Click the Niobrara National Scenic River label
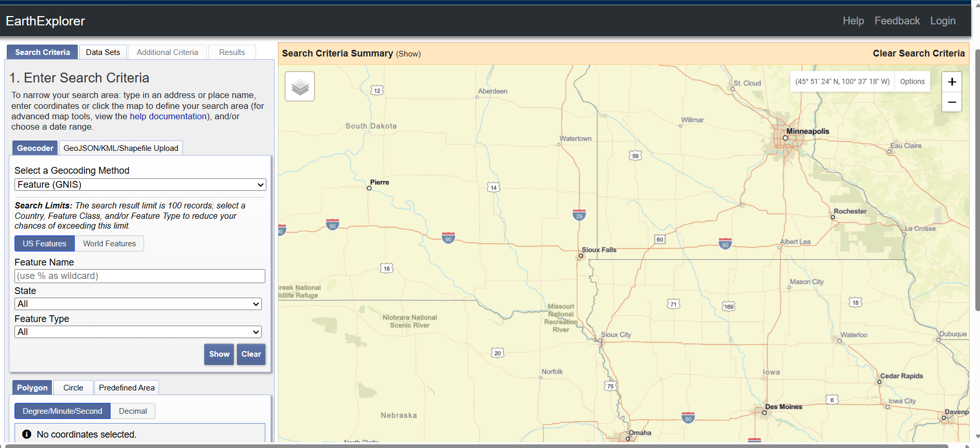Screen dimensions: 980x448 409,321
